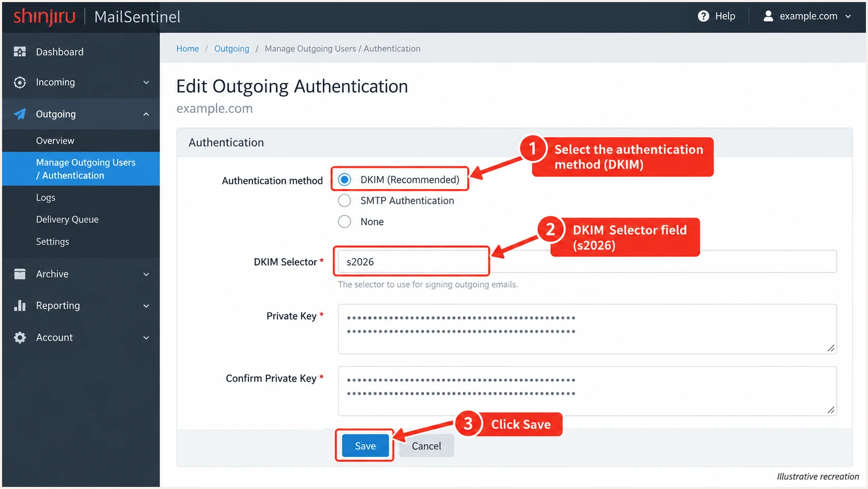This screenshot has width=868, height=489.
Task: Click the Authentication method label
Action: pyautogui.click(x=272, y=180)
